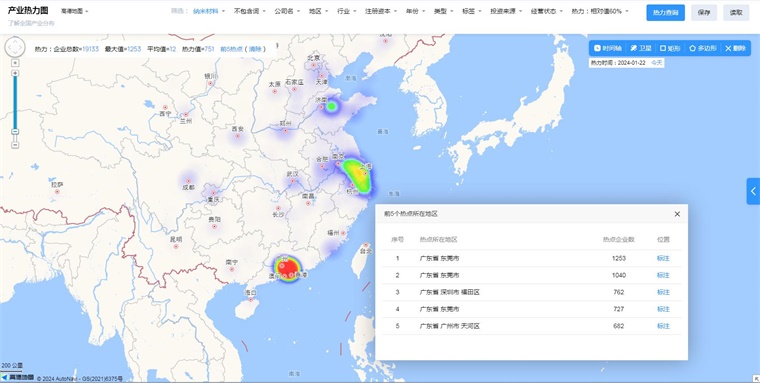Click 标注 for 广州市 天河区 row
This screenshot has width=760, height=383.
pos(663,326)
